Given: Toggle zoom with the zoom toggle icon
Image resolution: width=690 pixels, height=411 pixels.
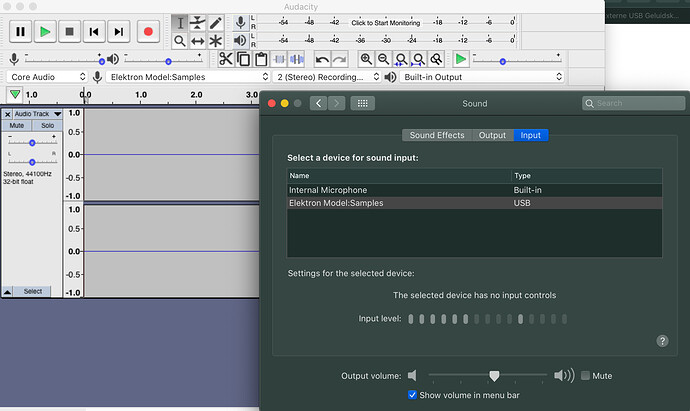Looking at the screenshot, I should pos(436,59).
